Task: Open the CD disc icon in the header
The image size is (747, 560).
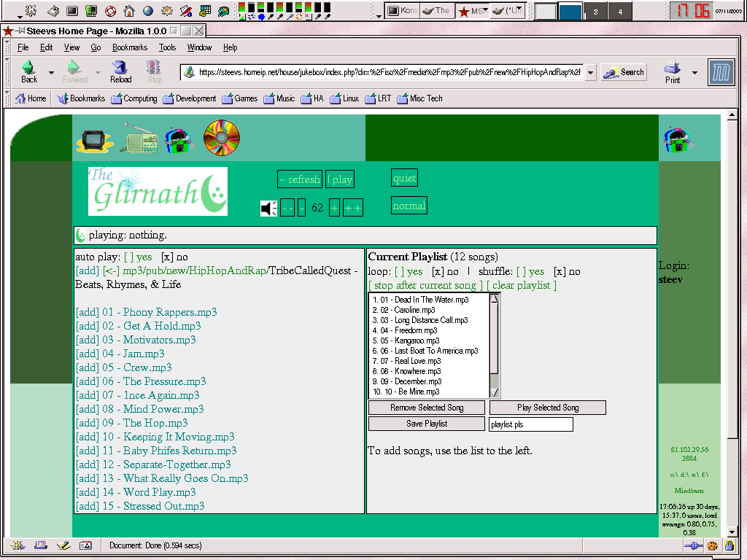Action: point(222,137)
